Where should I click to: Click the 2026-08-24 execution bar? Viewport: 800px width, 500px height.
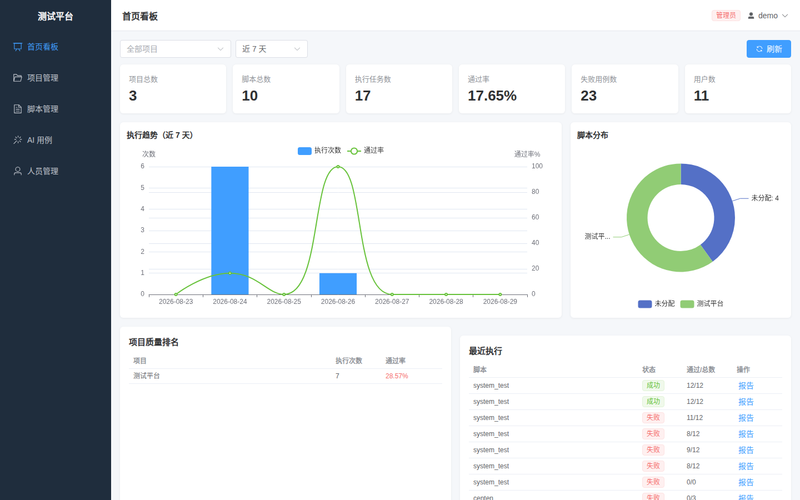pyautogui.click(x=230, y=231)
